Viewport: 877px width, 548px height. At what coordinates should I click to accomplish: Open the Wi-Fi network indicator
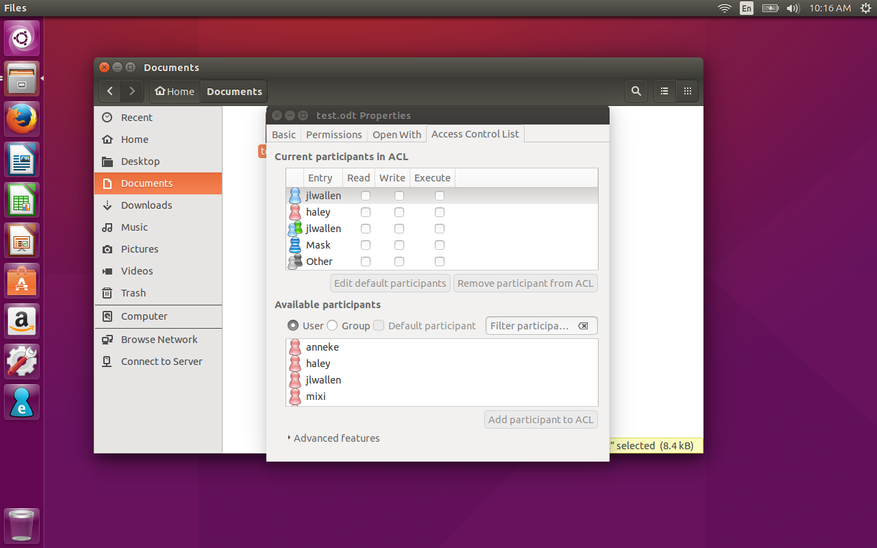coord(724,8)
